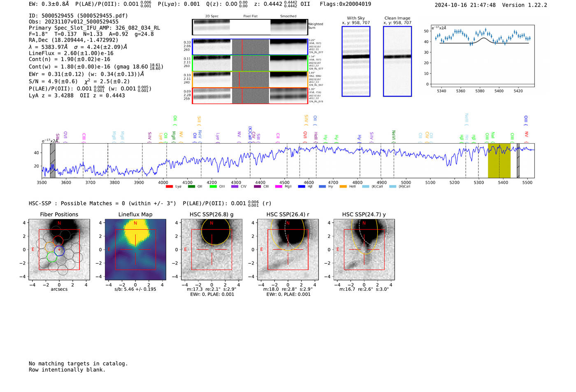The image size is (576, 392).
Task: Click the Smoothed column header
Action: [x=288, y=16]
